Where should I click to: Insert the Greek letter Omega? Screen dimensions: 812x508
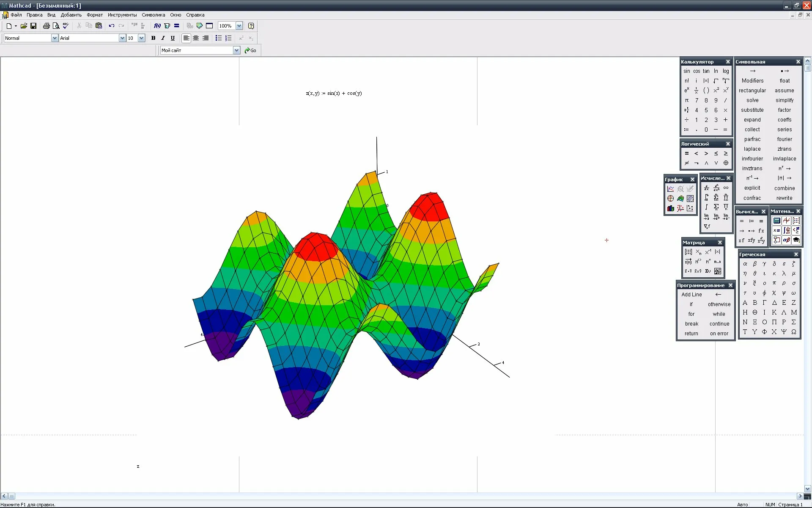coord(794,332)
